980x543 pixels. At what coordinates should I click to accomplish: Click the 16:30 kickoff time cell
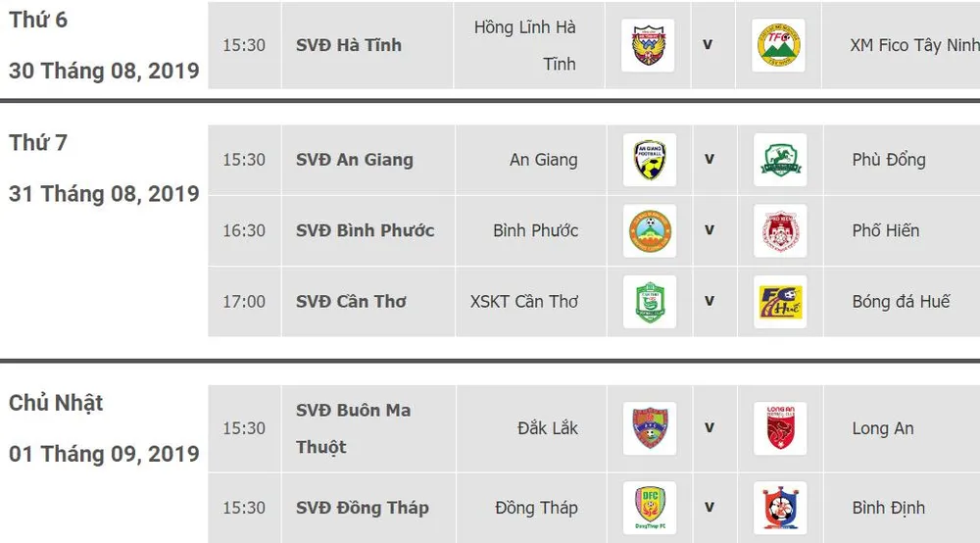point(244,230)
